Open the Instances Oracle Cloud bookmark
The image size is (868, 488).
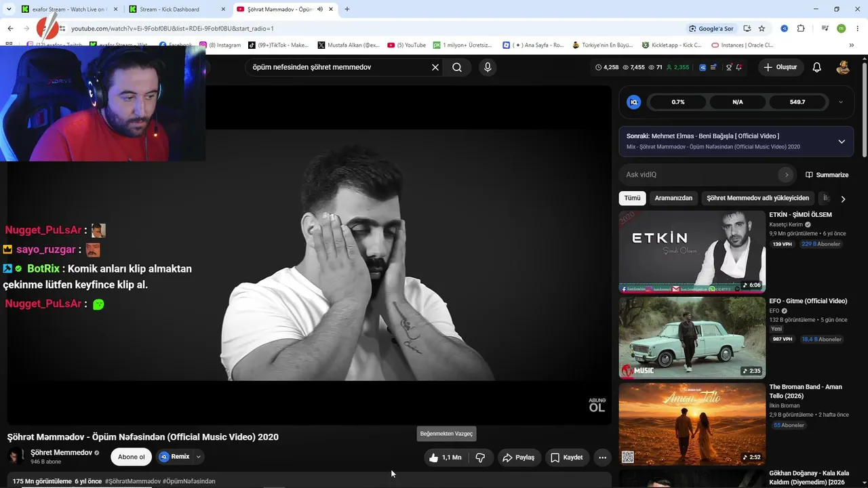[743, 45]
